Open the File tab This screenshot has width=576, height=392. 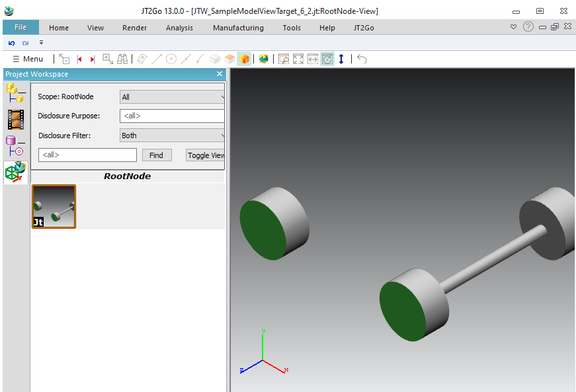pyautogui.click(x=21, y=27)
